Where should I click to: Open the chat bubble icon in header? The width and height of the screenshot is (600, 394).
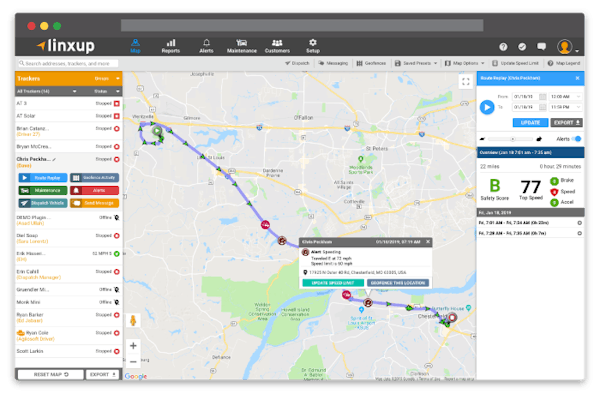(541, 47)
